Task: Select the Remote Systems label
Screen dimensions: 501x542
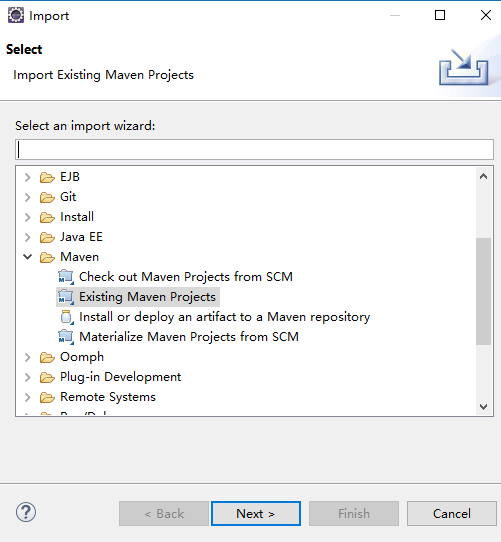Action: click(108, 398)
